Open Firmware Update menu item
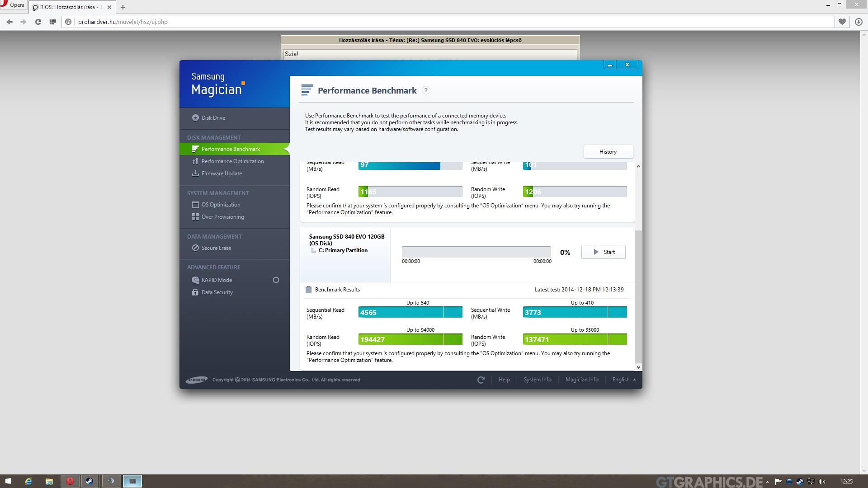Screen dimensions: 868x488 pyautogui.click(x=222, y=173)
